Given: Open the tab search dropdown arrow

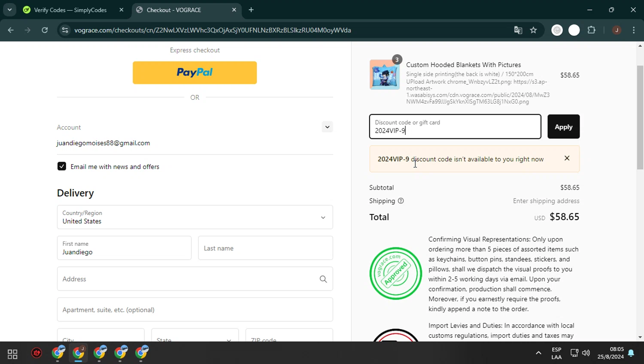Looking at the screenshot, I should pyautogui.click(x=9, y=9).
